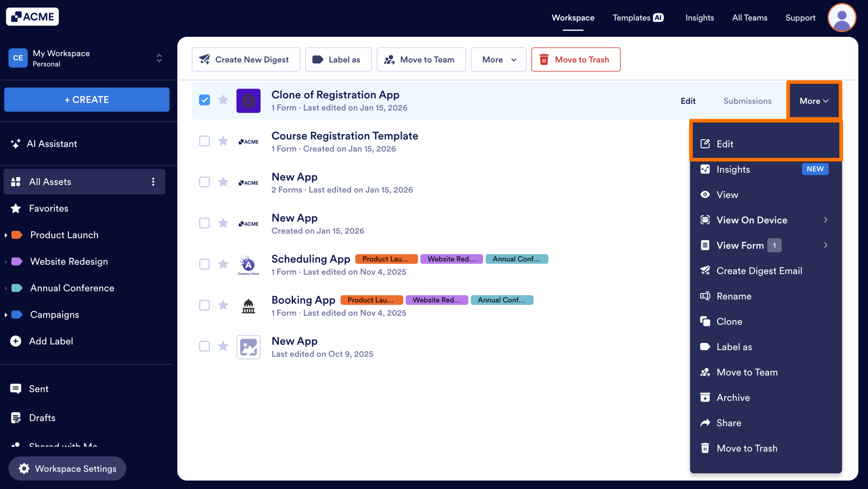Open the user profile avatar
868x489 pixels.
(x=842, y=18)
